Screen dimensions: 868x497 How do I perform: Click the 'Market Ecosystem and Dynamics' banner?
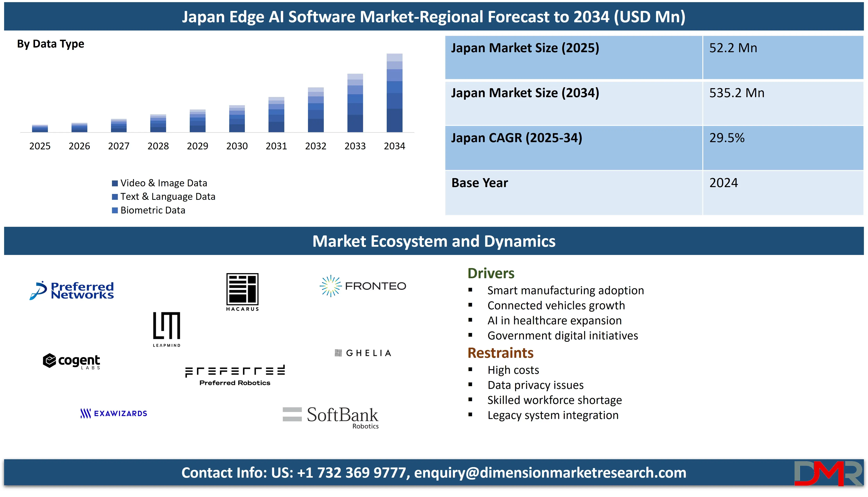point(434,241)
